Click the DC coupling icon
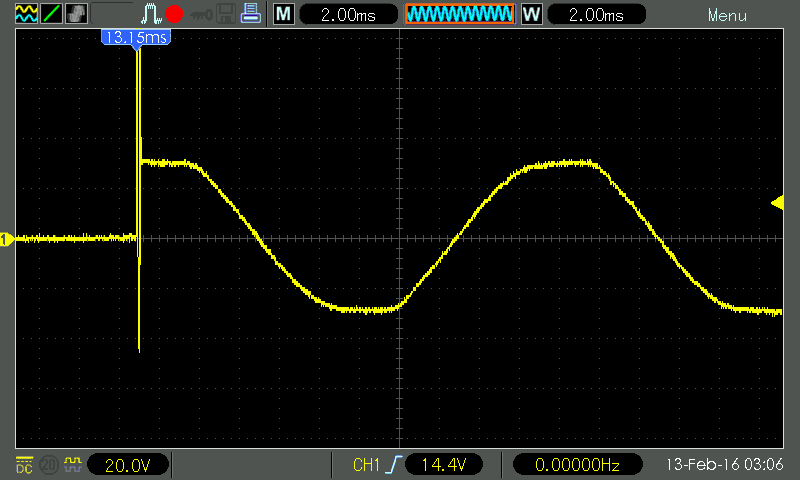 click(24, 465)
